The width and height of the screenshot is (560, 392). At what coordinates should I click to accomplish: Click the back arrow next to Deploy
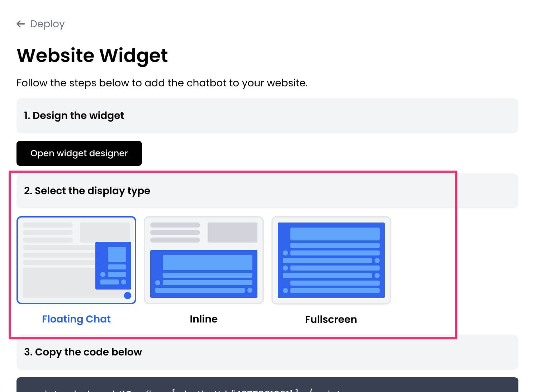(20, 24)
